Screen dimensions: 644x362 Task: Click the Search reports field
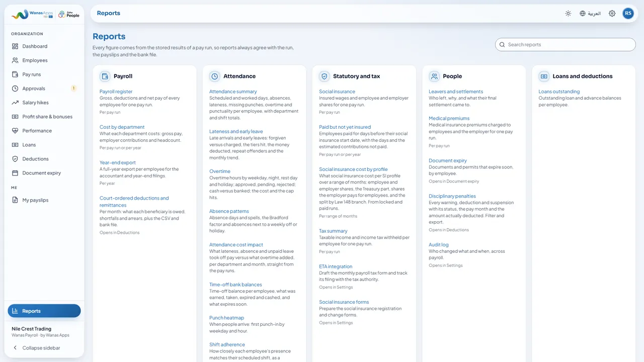point(566,45)
